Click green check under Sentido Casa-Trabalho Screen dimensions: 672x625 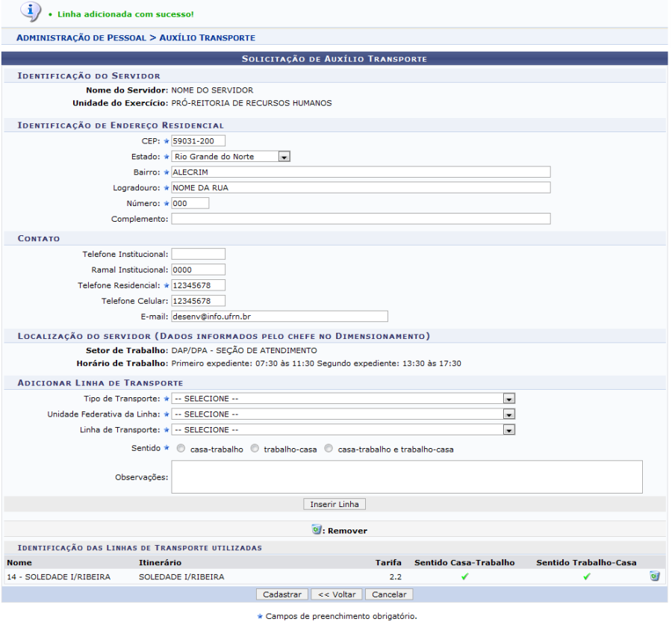pyautogui.click(x=464, y=576)
